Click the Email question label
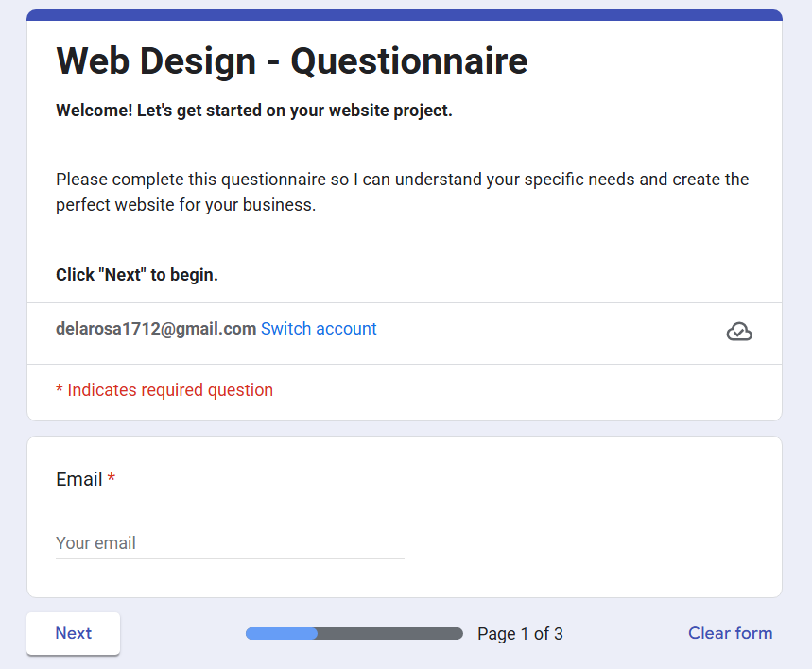Viewport: 812px width, 669px height. point(78,479)
